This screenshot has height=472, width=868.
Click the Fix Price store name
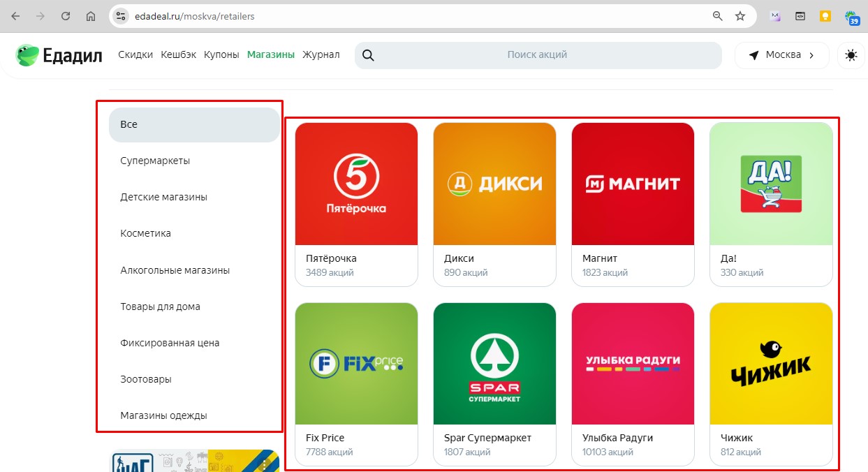325,438
